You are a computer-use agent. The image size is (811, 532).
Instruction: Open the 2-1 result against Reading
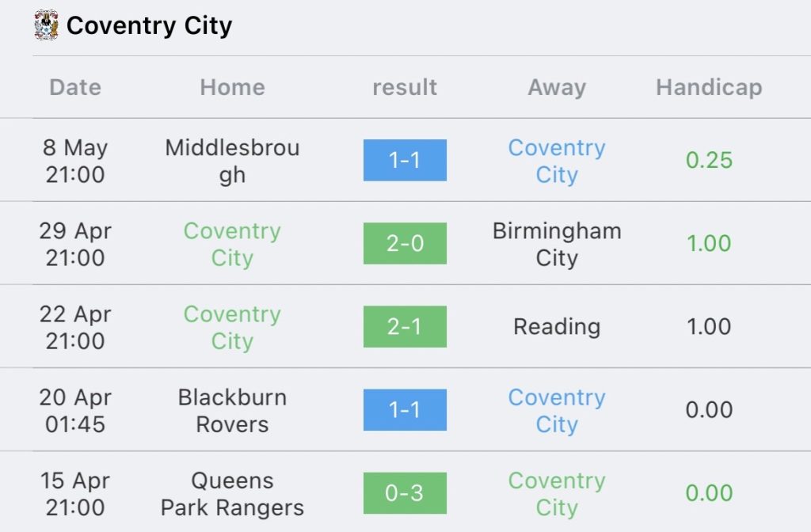point(405,327)
